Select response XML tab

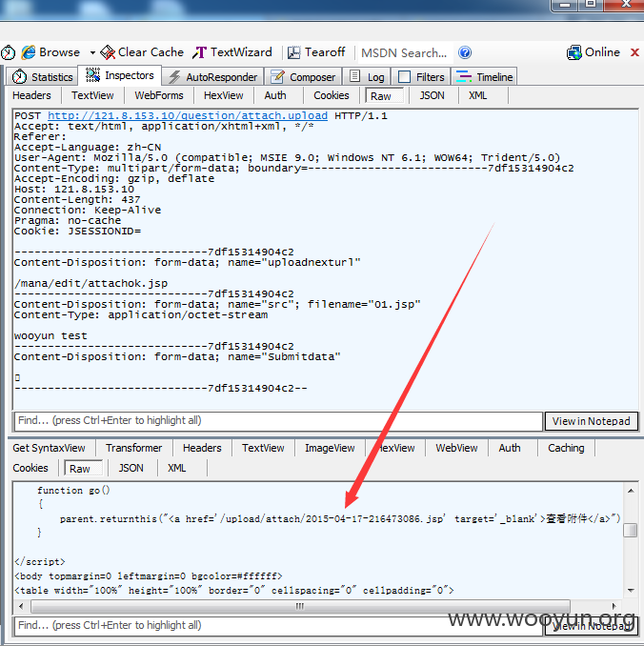click(177, 468)
